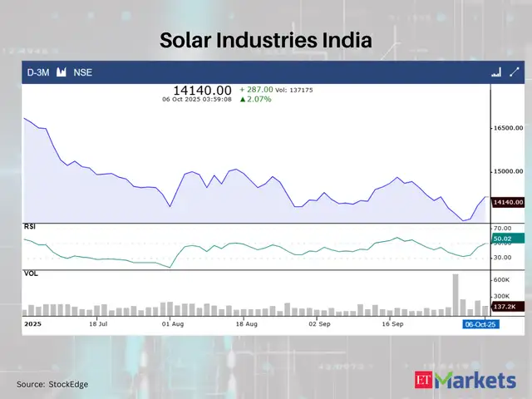Click the StockEdge source text
This screenshot has height=399, width=532.
[x=52, y=384]
